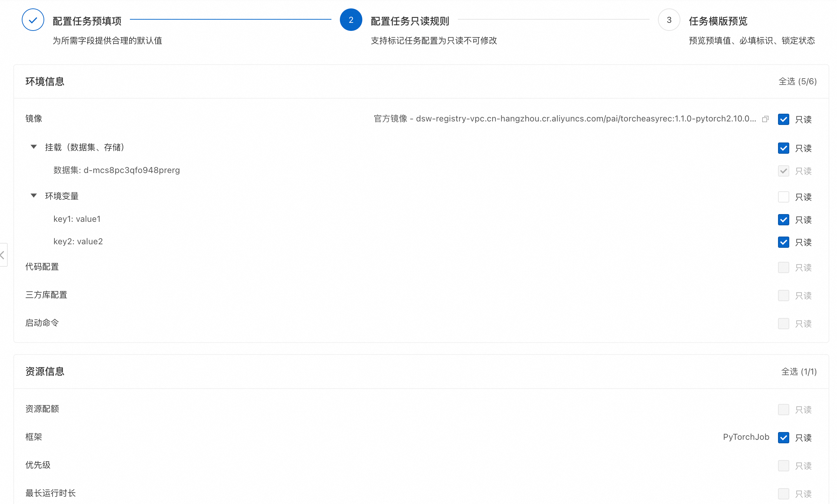Toggle read-only checkbox for 三方库配置

tap(784, 296)
